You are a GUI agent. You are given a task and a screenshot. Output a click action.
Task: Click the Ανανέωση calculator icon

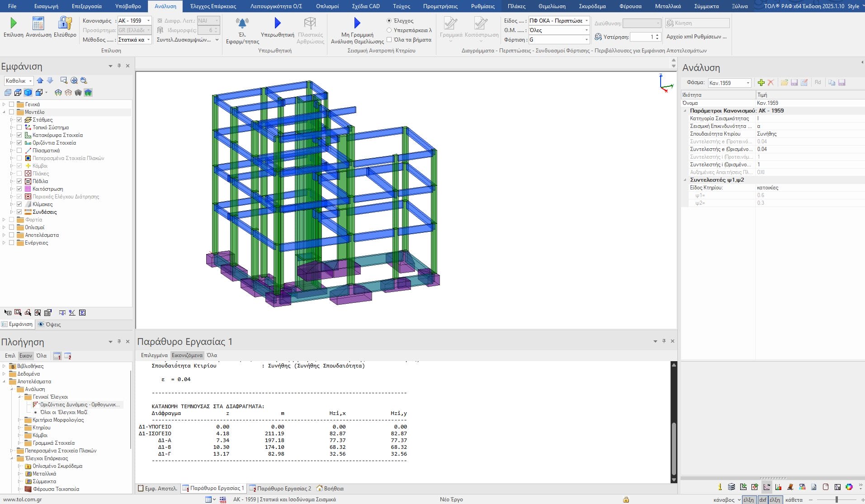tap(38, 24)
